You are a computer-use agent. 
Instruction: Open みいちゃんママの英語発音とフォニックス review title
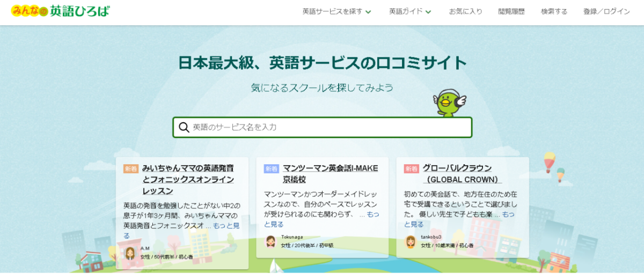tap(188, 179)
